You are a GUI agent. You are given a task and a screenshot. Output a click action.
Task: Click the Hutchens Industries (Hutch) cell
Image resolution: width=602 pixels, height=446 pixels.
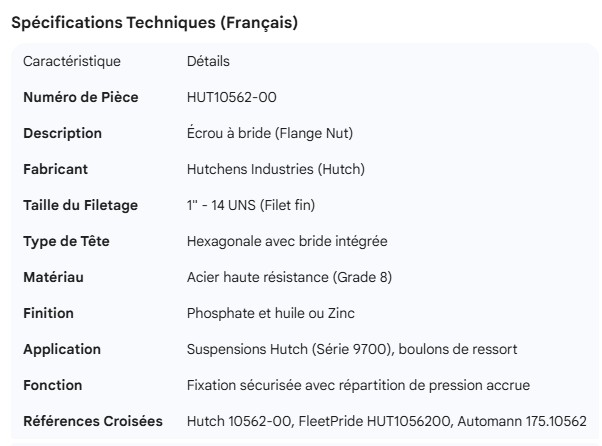point(275,169)
